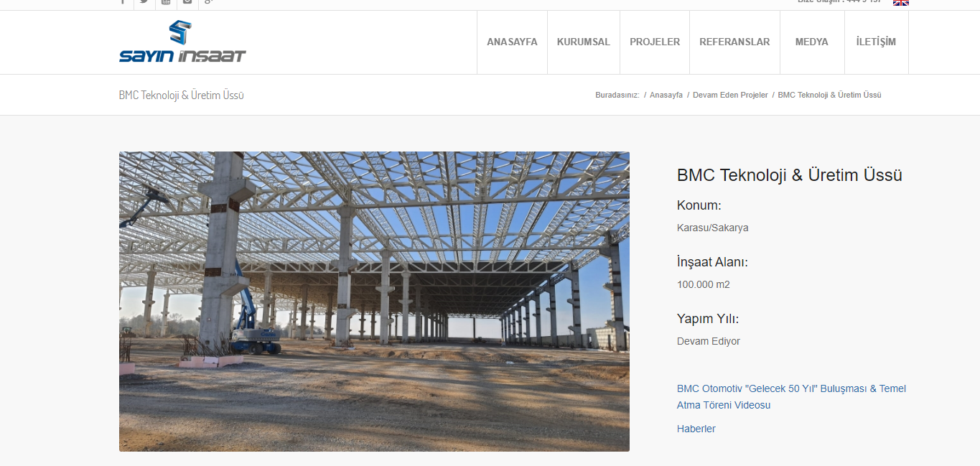Image resolution: width=980 pixels, height=466 pixels.
Task: Open the KURUMSAL menu item
Action: (583, 42)
